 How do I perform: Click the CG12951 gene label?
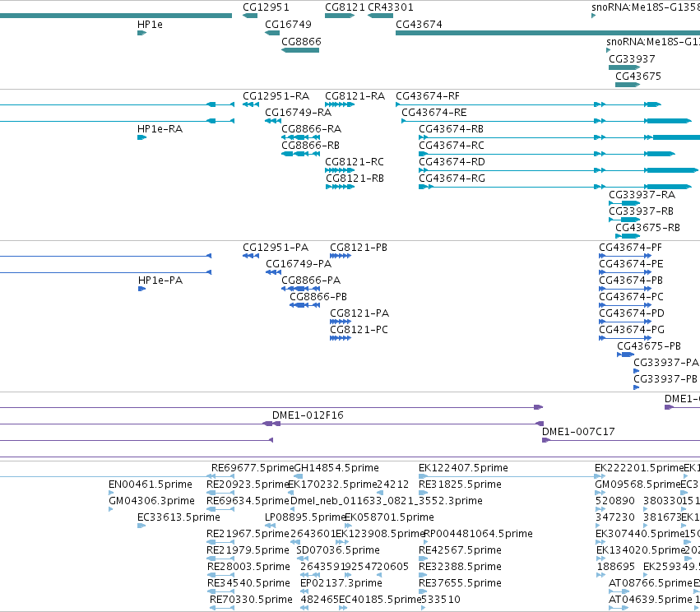[x=266, y=7]
